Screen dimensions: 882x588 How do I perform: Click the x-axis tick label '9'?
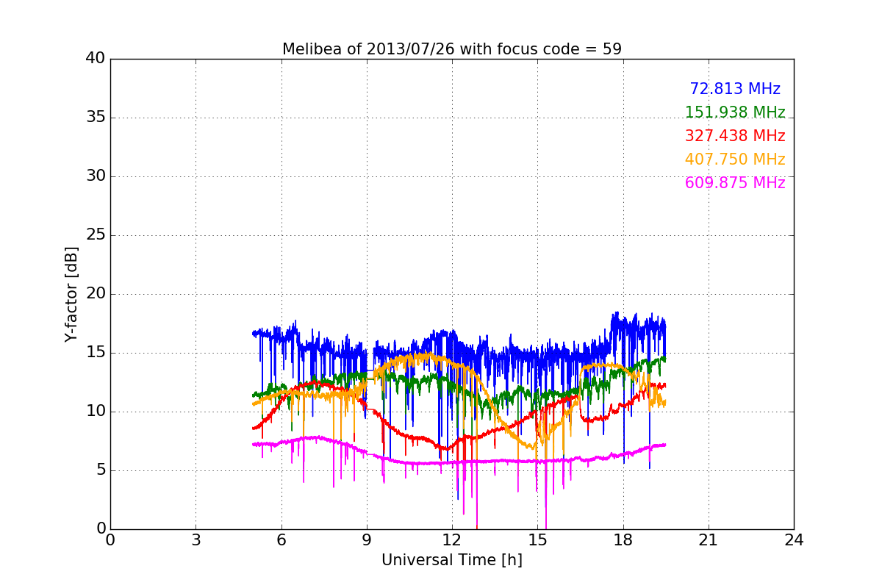(x=367, y=540)
